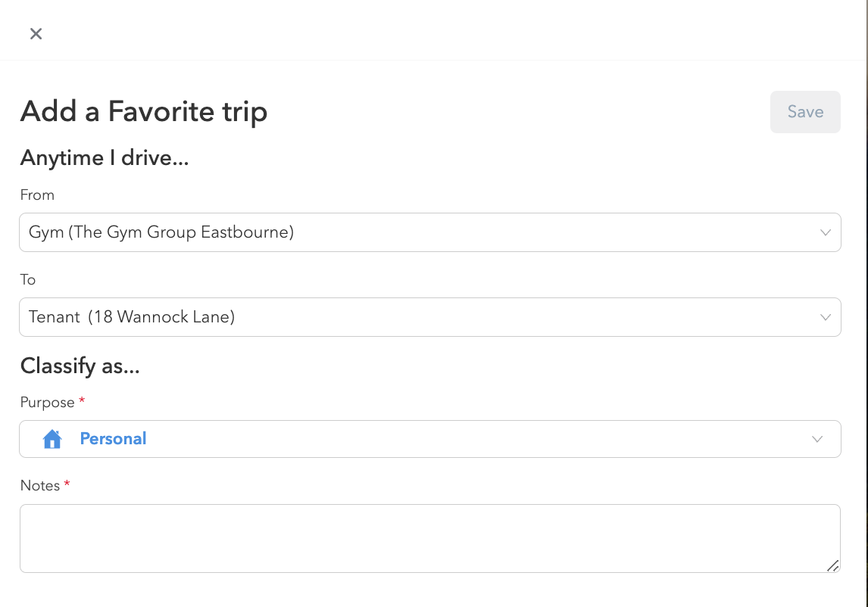This screenshot has width=868, height=607.
Task: Click the red asterisk beside Purpose
Action: pos(82,401)
